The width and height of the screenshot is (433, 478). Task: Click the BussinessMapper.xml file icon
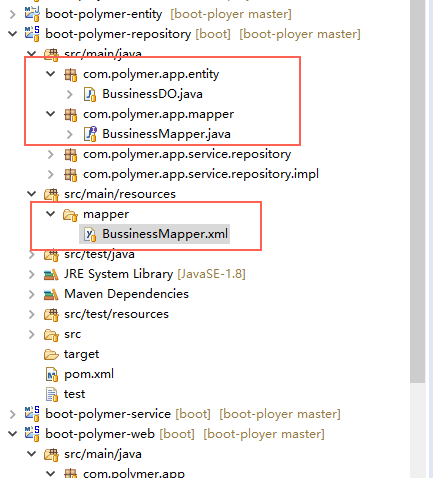[90, 234]
